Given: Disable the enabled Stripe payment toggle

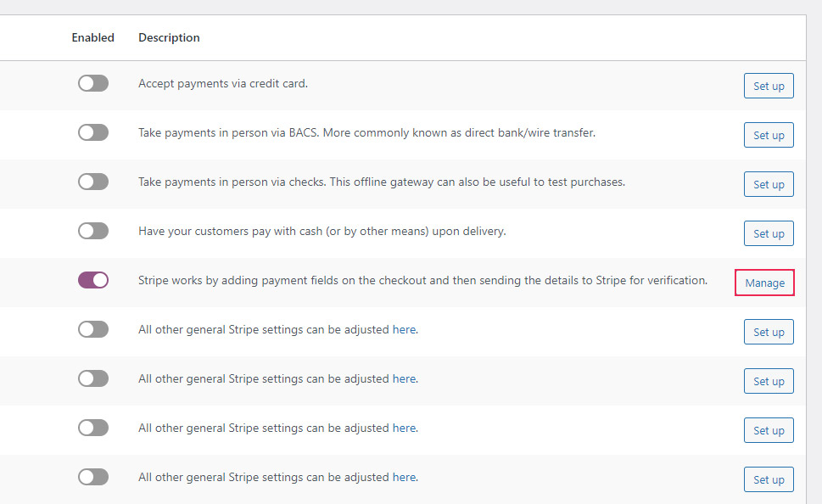Looking at the screenshot, I should 93,280.
